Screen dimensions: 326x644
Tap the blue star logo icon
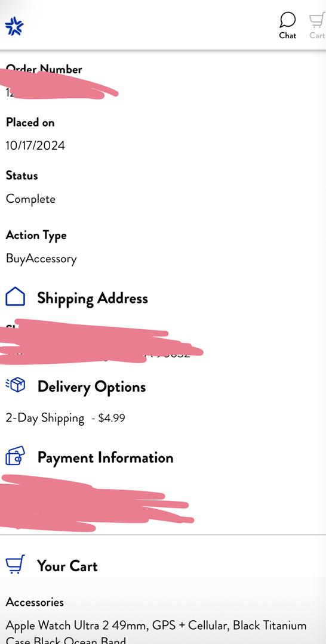[x=14, y=26]
